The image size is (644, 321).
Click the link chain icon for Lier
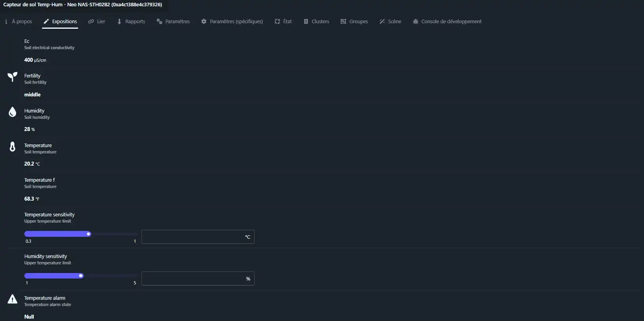coord(91,22)
